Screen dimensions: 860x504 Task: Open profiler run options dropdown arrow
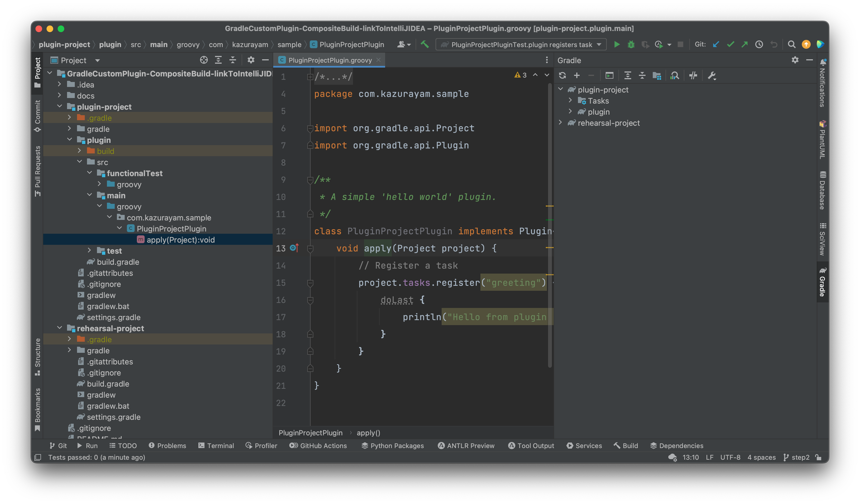point(669,45)
